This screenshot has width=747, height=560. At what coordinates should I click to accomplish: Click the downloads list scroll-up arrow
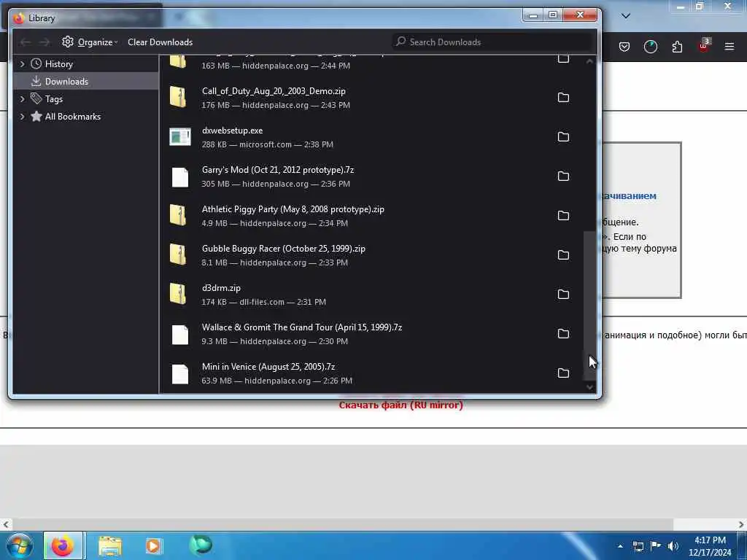(x=589, y=61)
